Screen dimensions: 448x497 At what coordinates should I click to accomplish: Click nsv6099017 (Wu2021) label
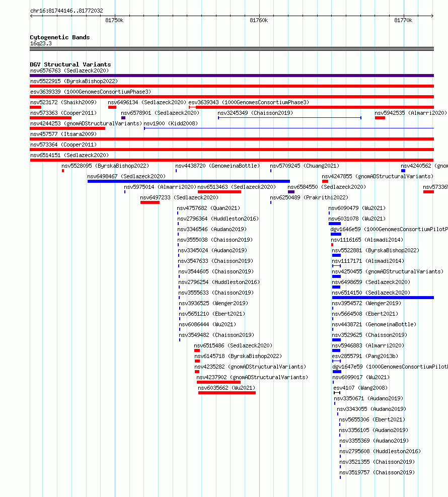361,377
